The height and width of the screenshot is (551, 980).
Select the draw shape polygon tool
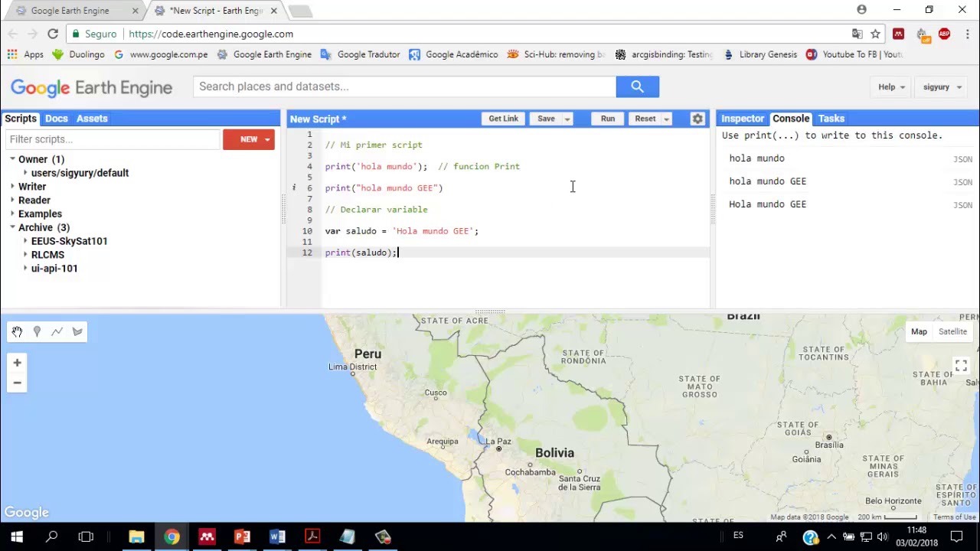77,331
